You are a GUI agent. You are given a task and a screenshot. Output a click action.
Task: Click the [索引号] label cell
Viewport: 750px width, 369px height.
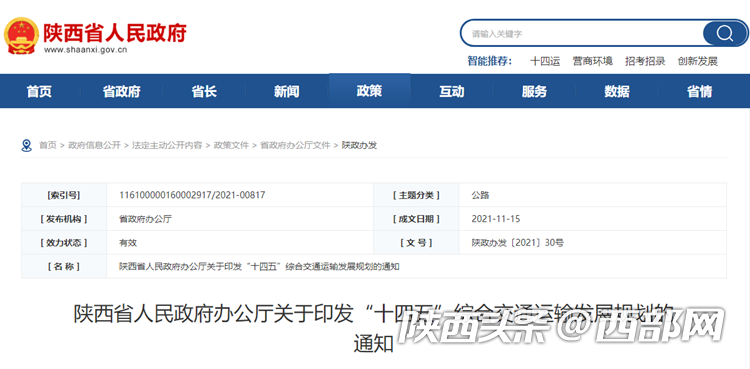point(64,195)
